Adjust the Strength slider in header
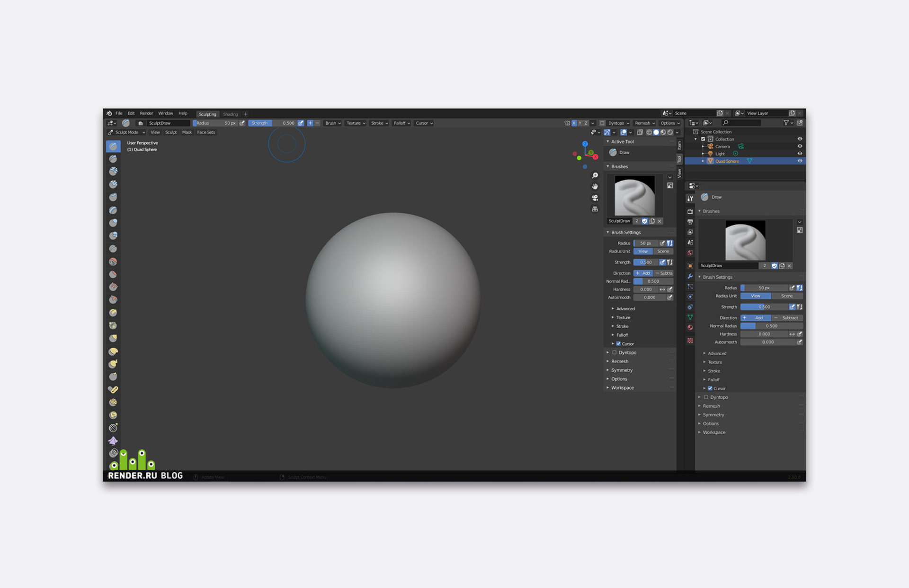909x588 pixels. [272, 123]
